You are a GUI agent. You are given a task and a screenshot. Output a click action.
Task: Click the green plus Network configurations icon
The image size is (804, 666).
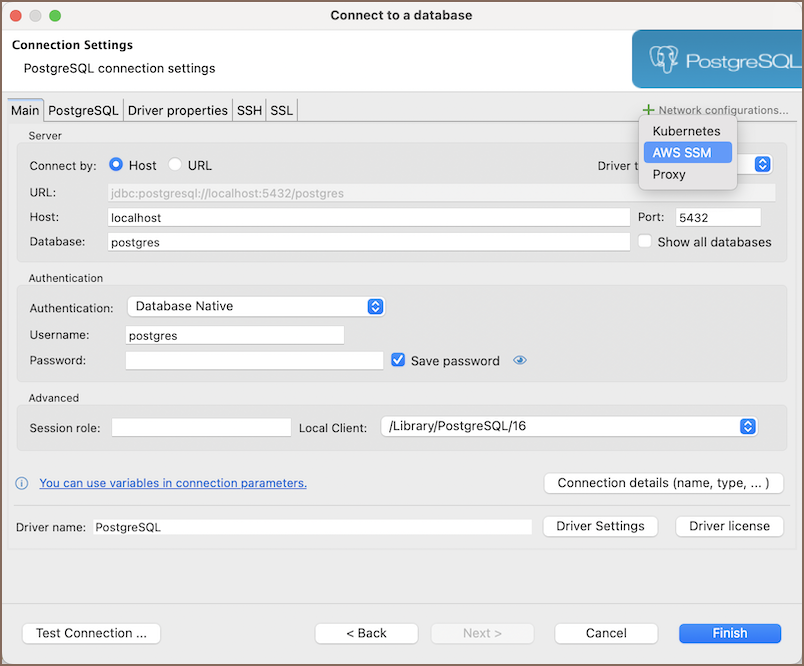(648, 110)
